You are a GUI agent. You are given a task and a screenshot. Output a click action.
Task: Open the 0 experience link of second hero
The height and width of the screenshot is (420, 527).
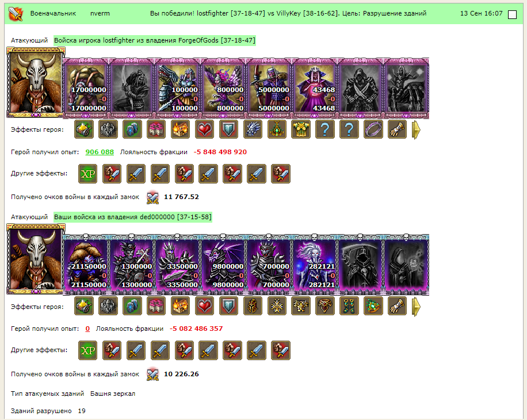pyautogui.click(x=87, y=329)
